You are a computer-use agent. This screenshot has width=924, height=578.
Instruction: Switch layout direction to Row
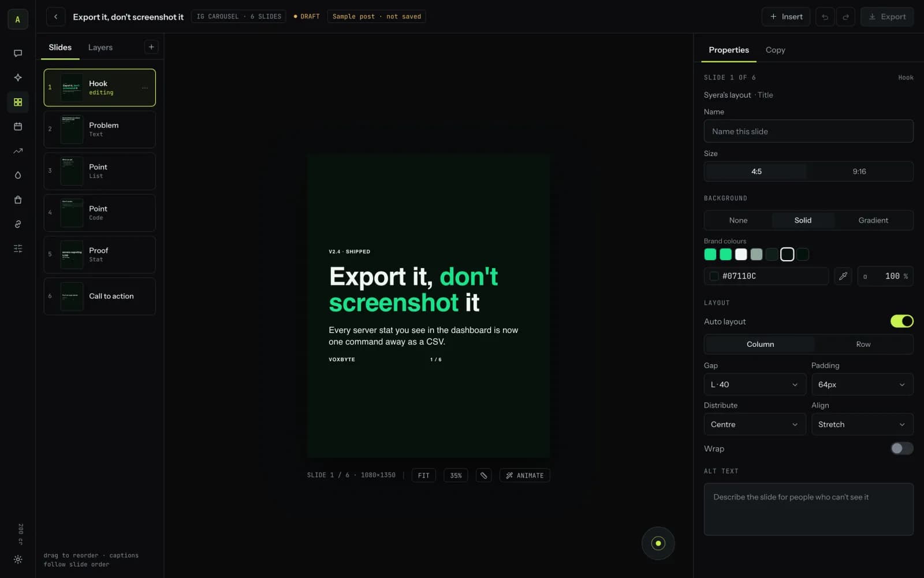(x=863, y=344)
